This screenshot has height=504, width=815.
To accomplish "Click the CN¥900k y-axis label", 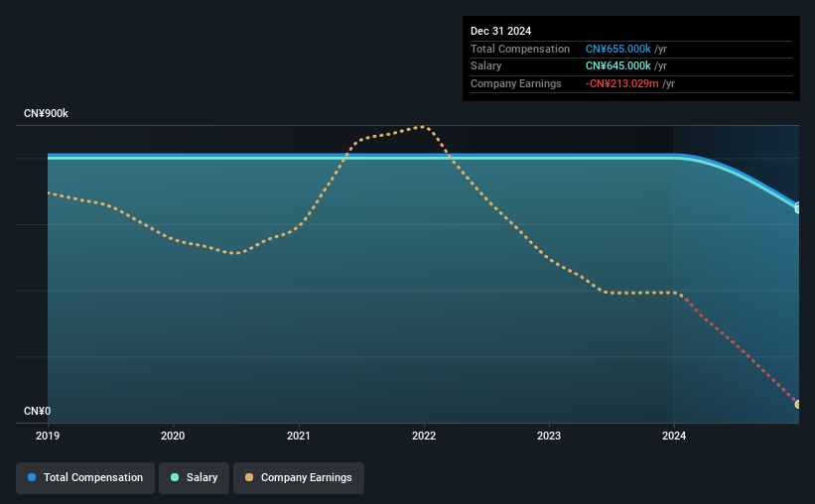I will point(46,113).
